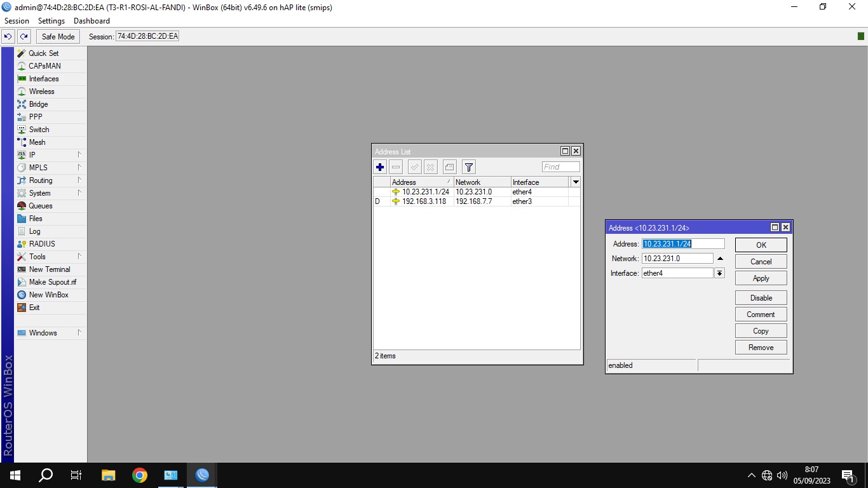The width and height of the screenshot is (868, 488).
Task: Remove selected address with minus icon
Action: coord(396,167)
